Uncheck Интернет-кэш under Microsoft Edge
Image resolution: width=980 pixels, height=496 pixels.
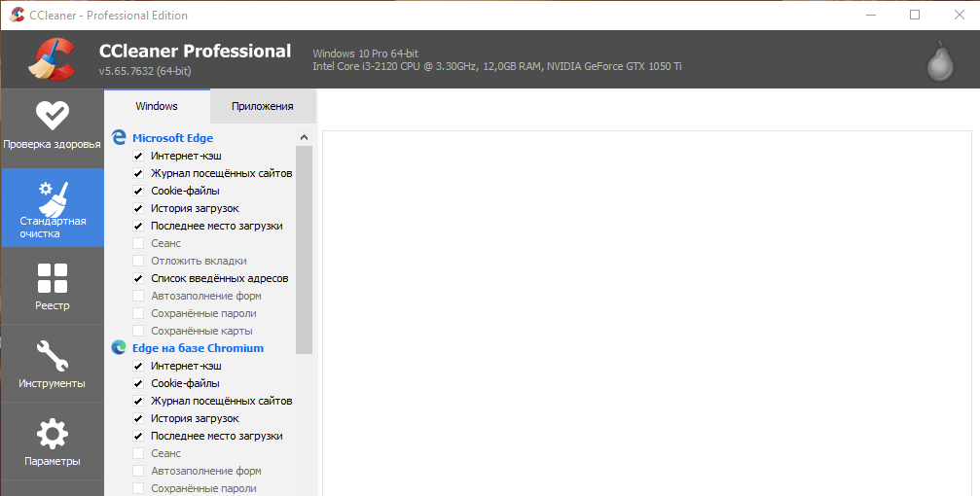138,156
